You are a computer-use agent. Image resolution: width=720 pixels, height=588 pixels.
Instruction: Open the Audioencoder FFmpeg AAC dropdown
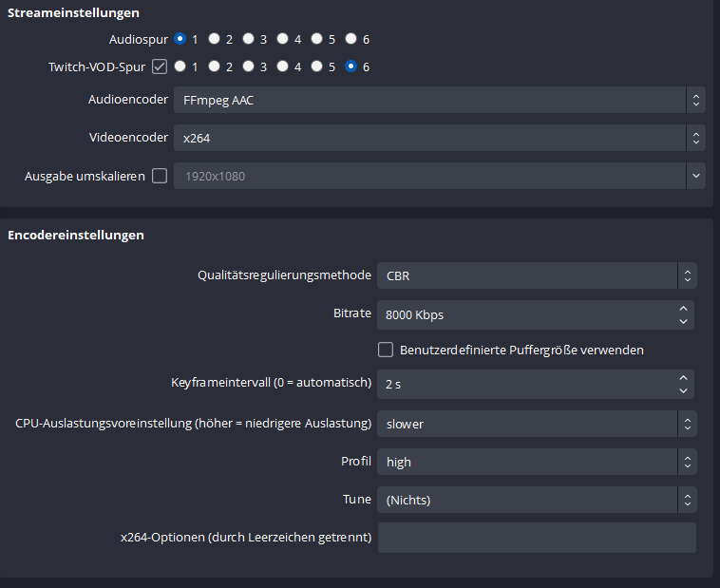pos(437,100)
